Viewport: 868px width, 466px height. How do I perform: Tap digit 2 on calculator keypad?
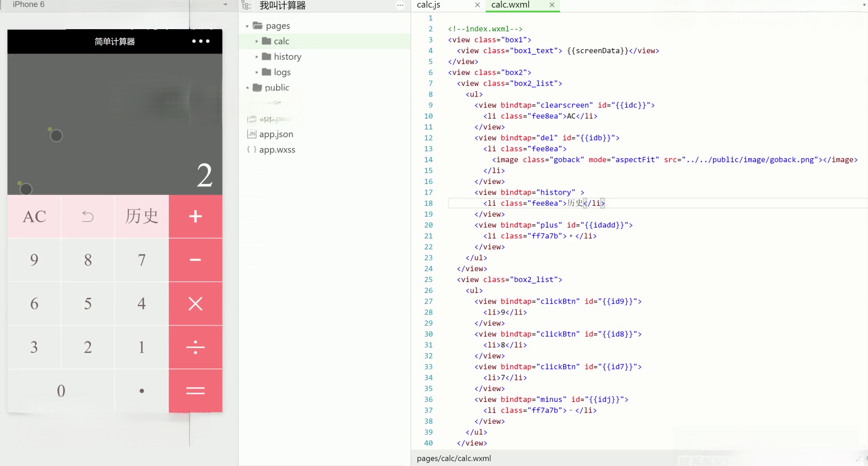click(88, 347)
